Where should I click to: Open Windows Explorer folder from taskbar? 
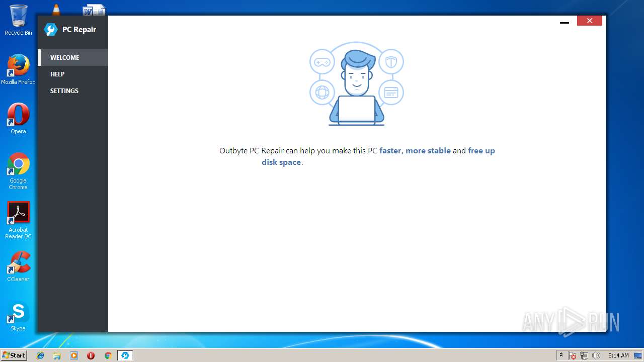coord(57,355)
